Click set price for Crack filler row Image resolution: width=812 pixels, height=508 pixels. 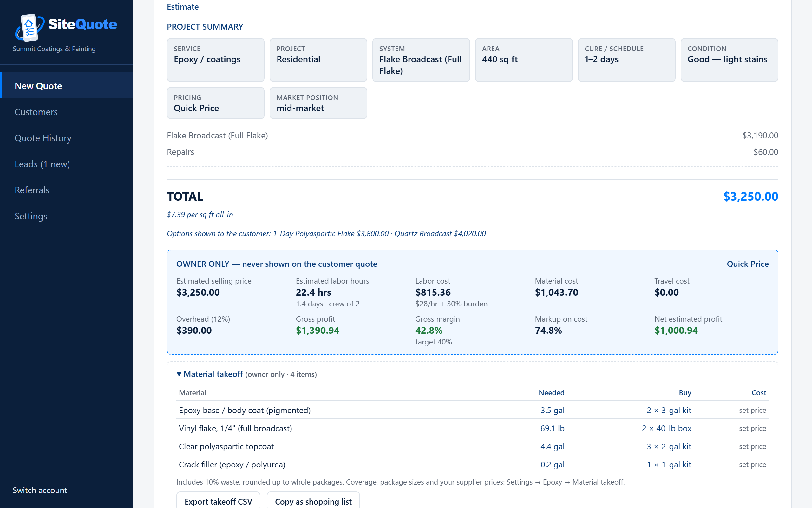(x=753, y=464)
